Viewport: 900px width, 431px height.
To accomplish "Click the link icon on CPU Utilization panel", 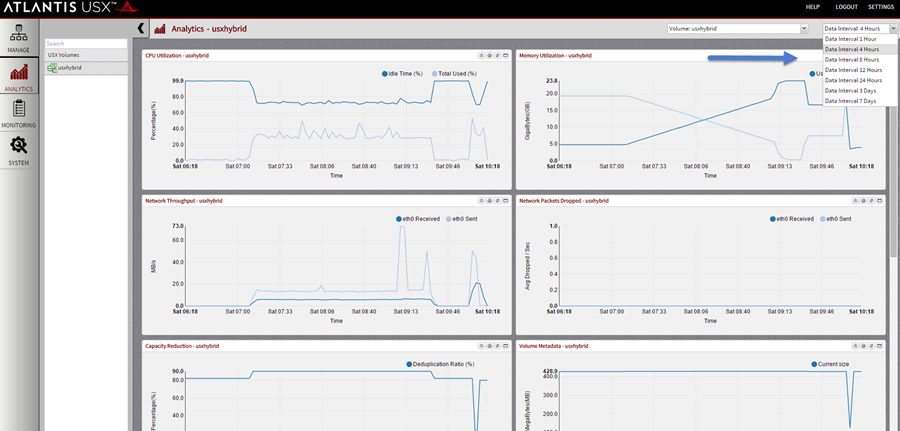I will coord(497,56).
